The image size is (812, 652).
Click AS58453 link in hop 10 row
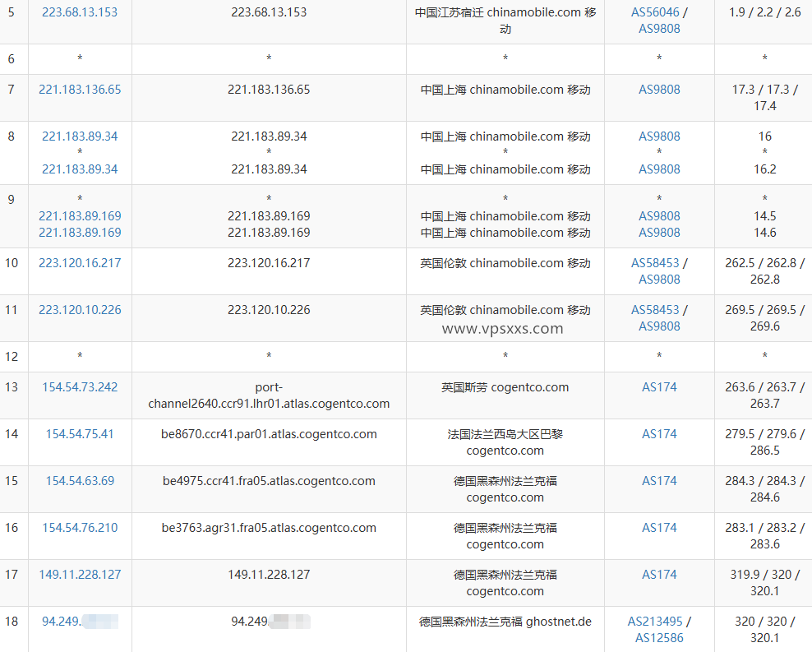point(654,262)
